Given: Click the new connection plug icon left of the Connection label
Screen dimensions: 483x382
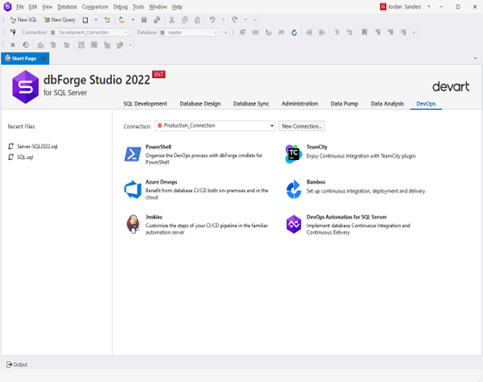Looking at the screenshot, I should click(13, 32).
